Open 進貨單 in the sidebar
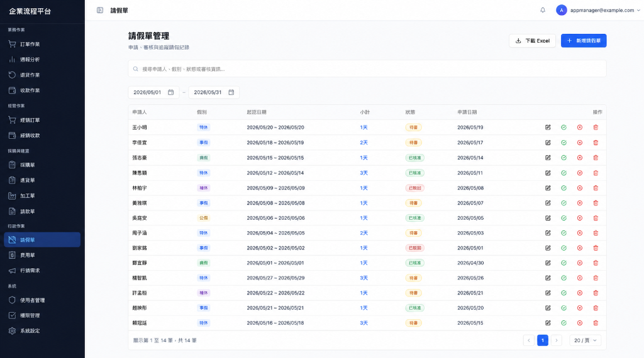Screen dimensions: 644x358 [42, 180]
